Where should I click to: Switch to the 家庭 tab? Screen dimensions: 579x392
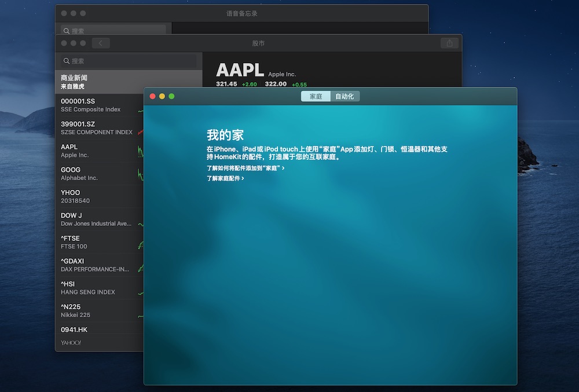pyautogui.click(x=316, y=96)
